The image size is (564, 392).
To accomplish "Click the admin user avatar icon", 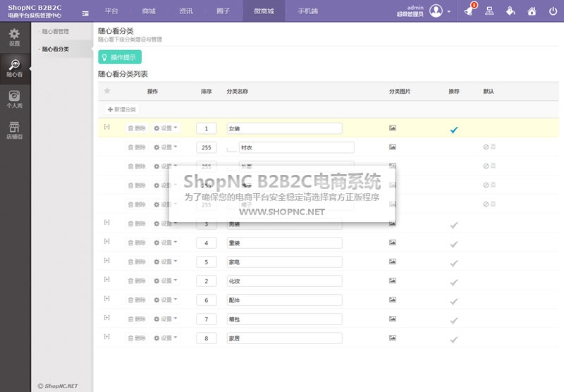I will (x=436, y=11).
